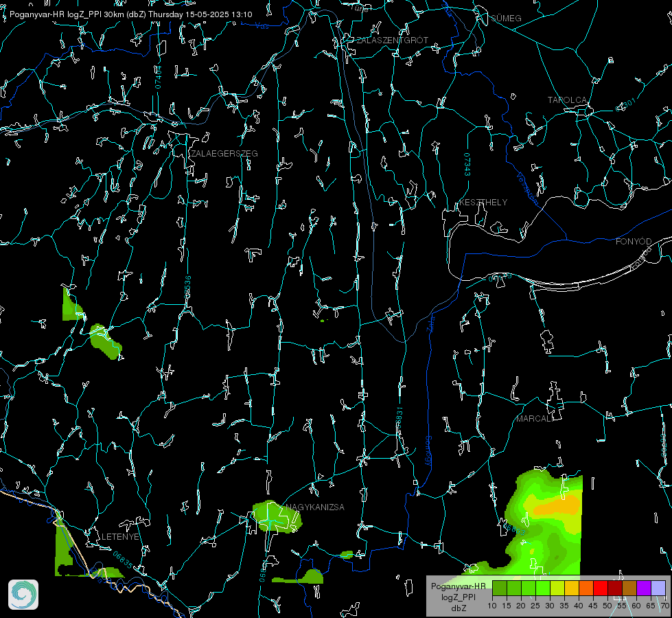Select the SÜMEG town label
This screenshot has height=618, width=672.
[x=506, y=18]
